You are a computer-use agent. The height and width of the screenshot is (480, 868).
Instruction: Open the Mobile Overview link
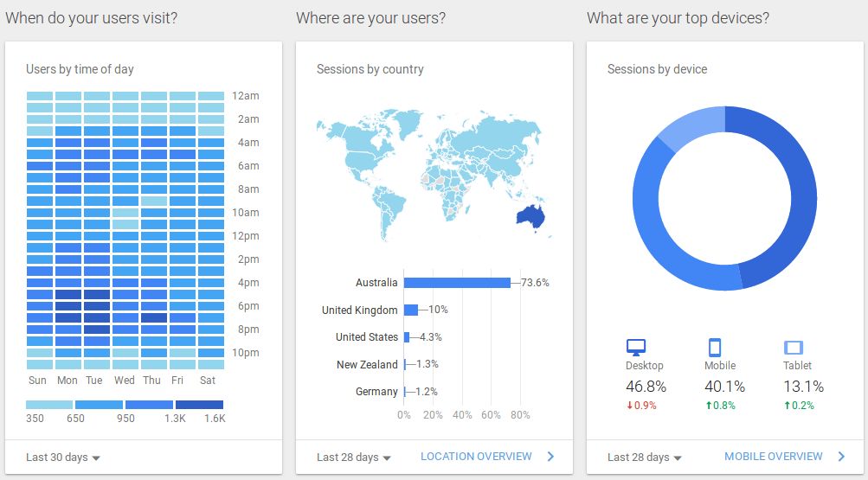[x=774, y=457]
